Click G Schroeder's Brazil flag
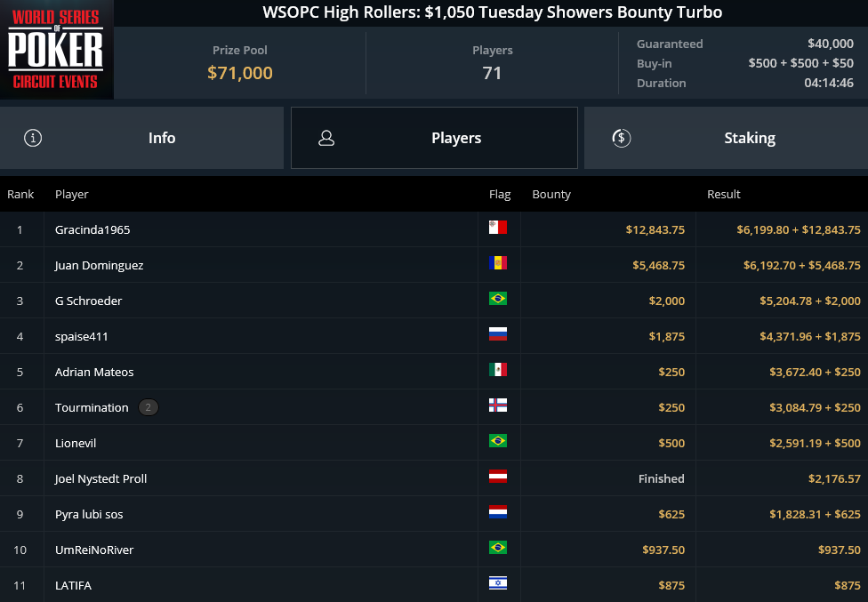Image resolution: width=868 pixels, height=602 pixels. point(498,298)
